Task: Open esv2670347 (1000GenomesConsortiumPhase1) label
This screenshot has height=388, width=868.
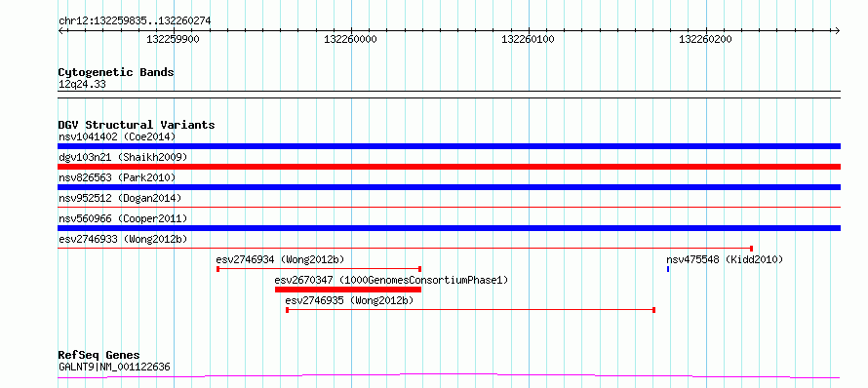Action: click(x=391, y=280)
